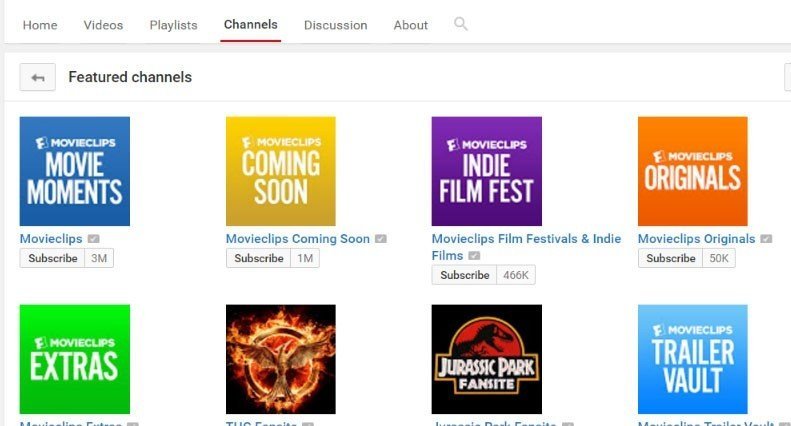The height and width of the screenshot is (426, 791).
Task: Subscribe to the Movieclips channel
Action: click(53, 258)
